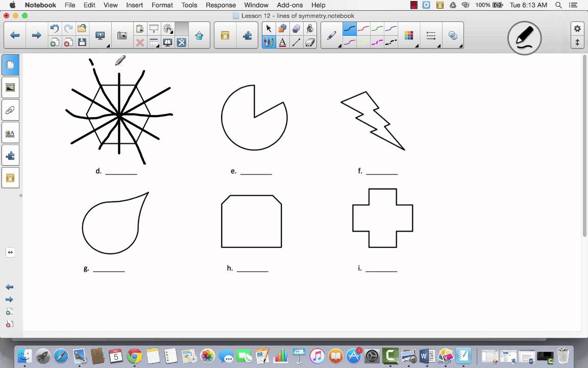The image size is (588, 368).
Task: Open the Gallery icon in the toolbar
Action: point(225,35)
